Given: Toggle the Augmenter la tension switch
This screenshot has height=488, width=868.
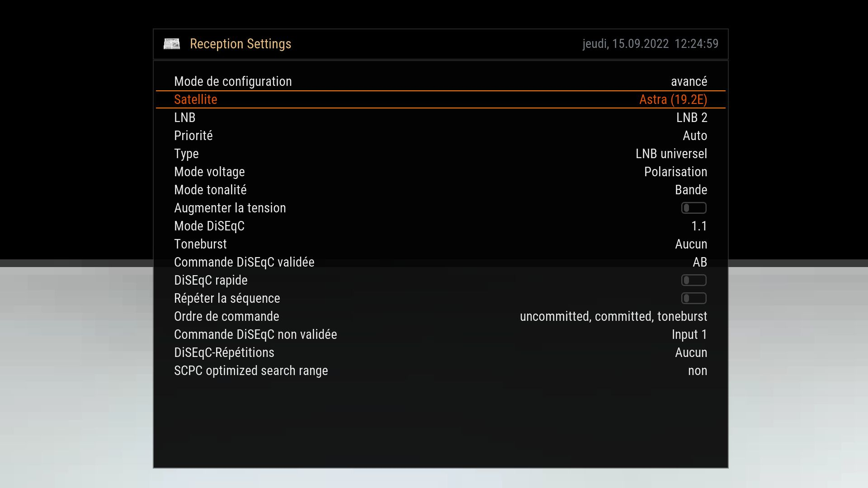Looking at the screenshot, I should (693, 208).
